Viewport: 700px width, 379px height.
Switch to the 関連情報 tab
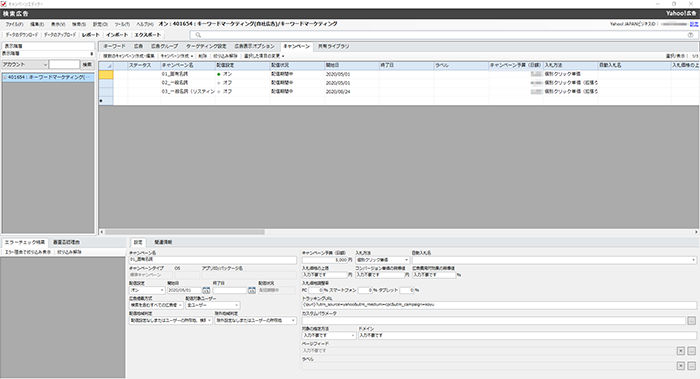point(163,242)
